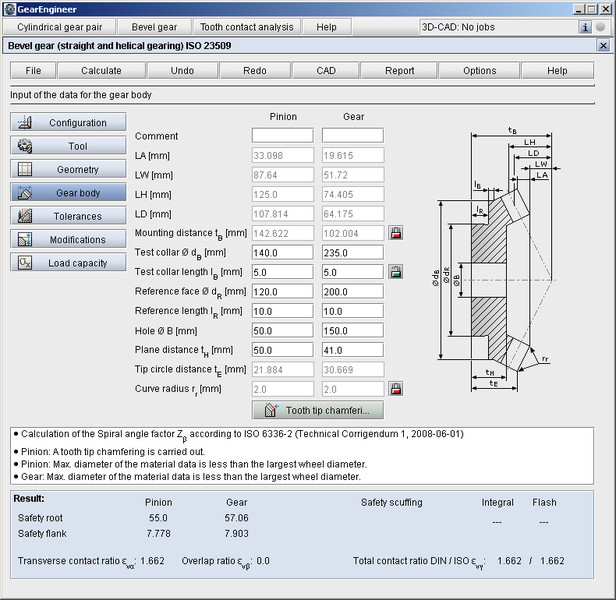Open the File menu

tap(33, 71)
